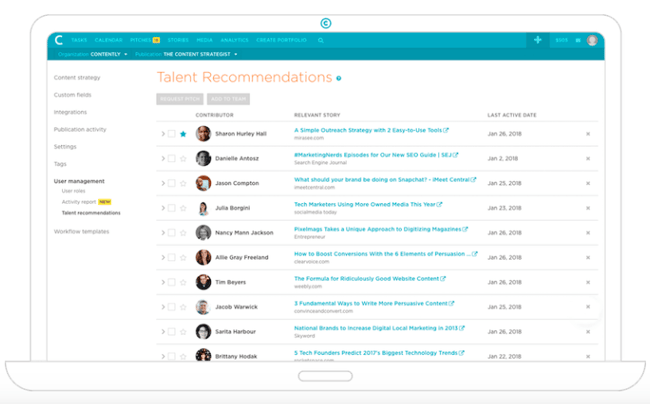Open Content strategy in sidebar

77,78
